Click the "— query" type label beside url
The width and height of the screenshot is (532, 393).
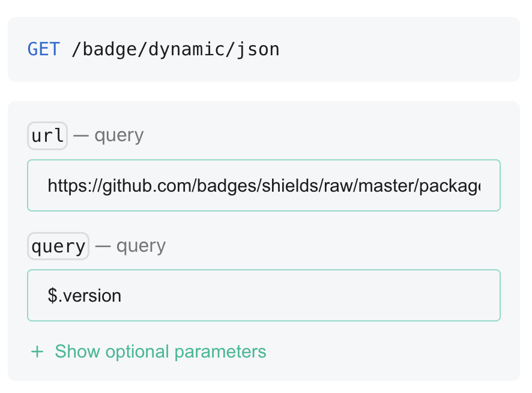coord(109,136)
